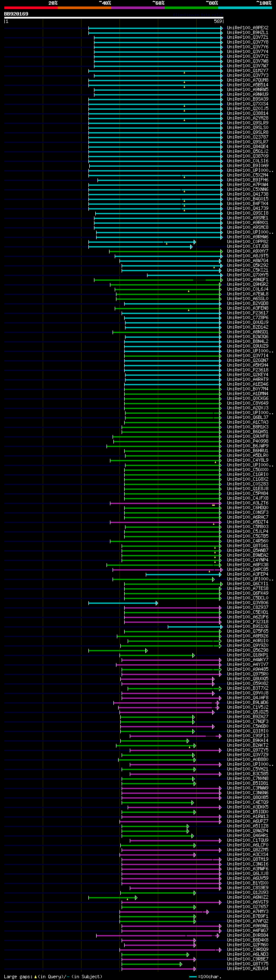
Task: Select the UniRef100_C1G8X2 label
Action: [248, 479]
